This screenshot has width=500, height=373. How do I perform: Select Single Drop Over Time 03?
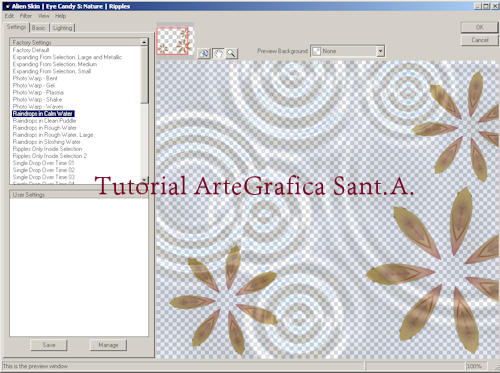pos(43,177)
